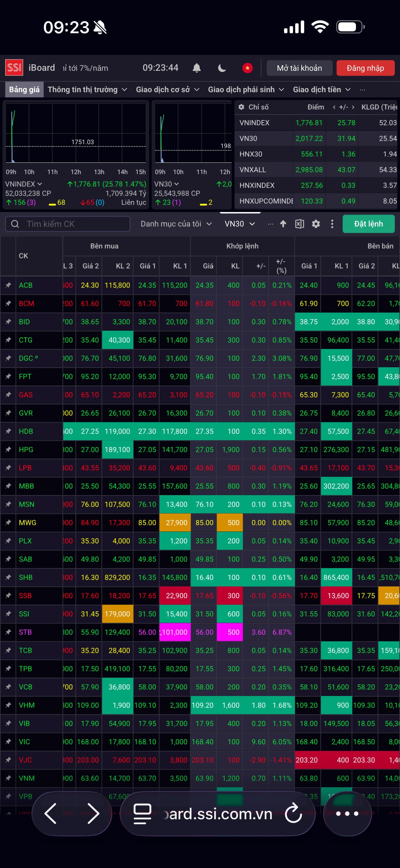Click the up arrow sort icon
This screenshot has width=400, height=868.
tap(283, 224)
